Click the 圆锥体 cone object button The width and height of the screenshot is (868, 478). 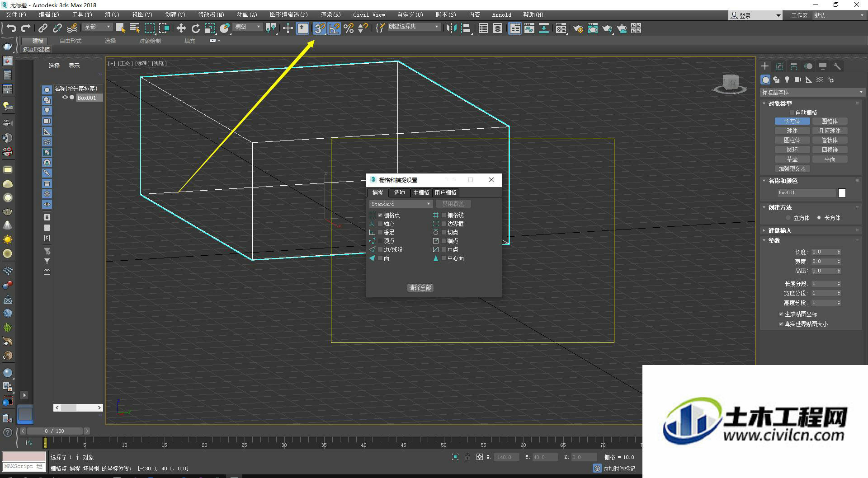pos(830,121)
